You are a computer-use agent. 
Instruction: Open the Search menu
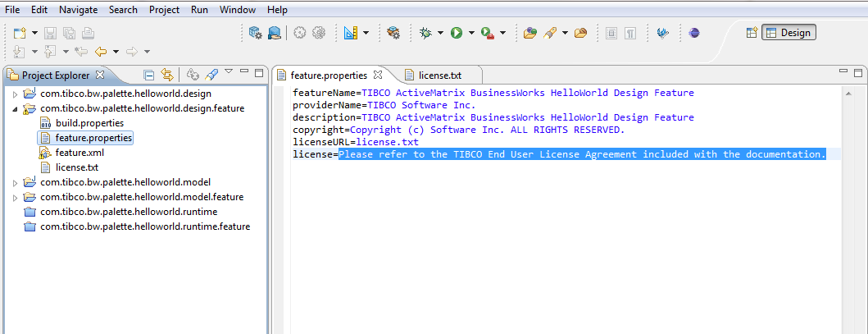(x=123, y=10)
